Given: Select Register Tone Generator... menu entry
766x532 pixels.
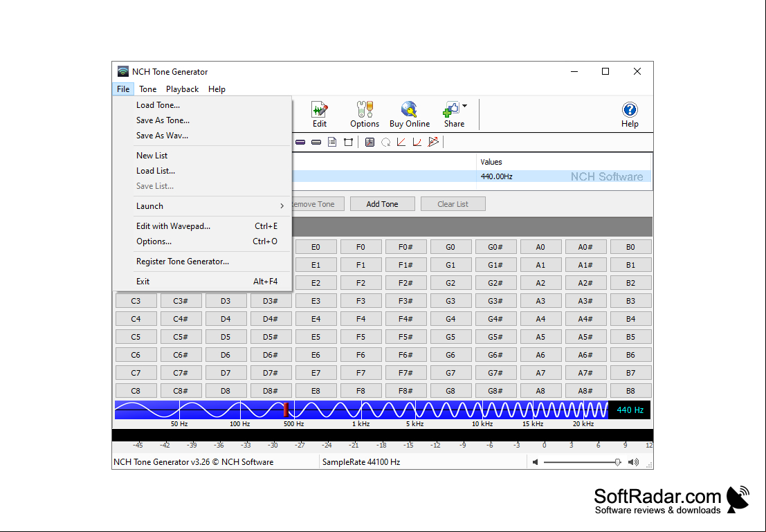Looking at the screenshot, I should [x=202, y=262].
